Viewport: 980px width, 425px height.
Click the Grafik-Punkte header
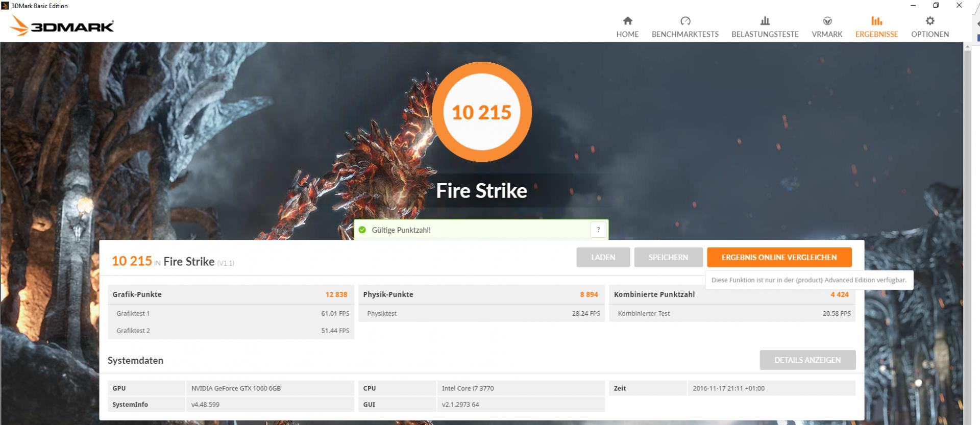coord(137,294)
